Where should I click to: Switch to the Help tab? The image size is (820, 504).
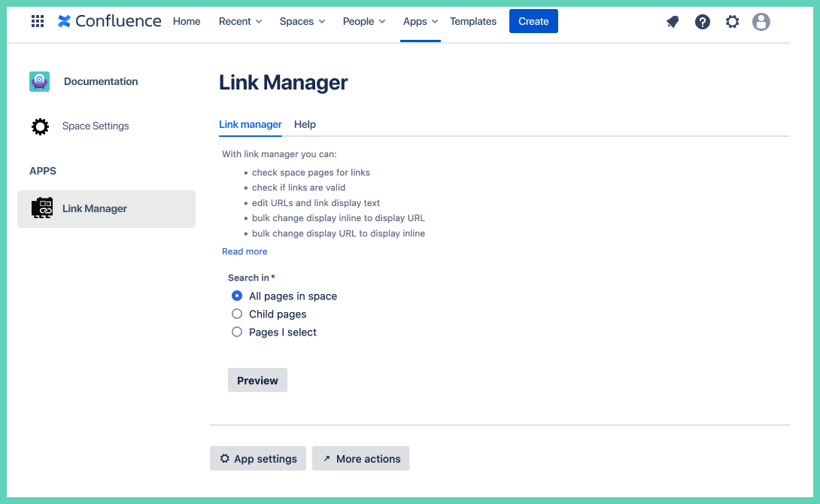[305, 124]
